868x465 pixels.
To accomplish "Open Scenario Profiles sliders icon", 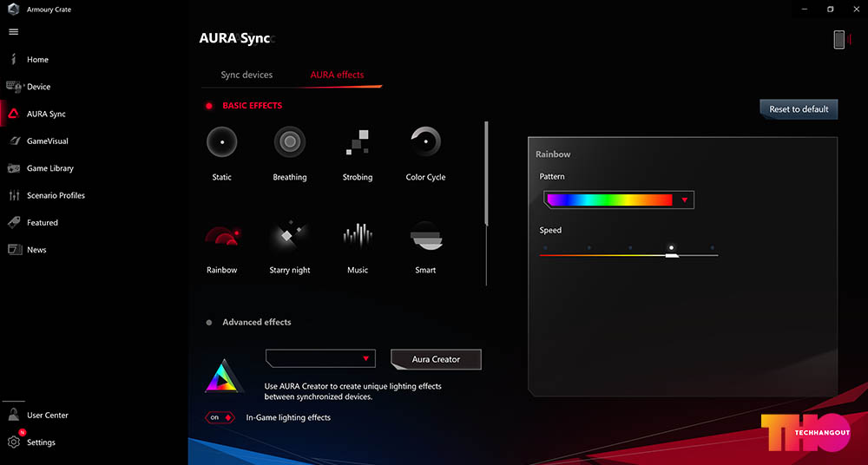I will 14,195.
